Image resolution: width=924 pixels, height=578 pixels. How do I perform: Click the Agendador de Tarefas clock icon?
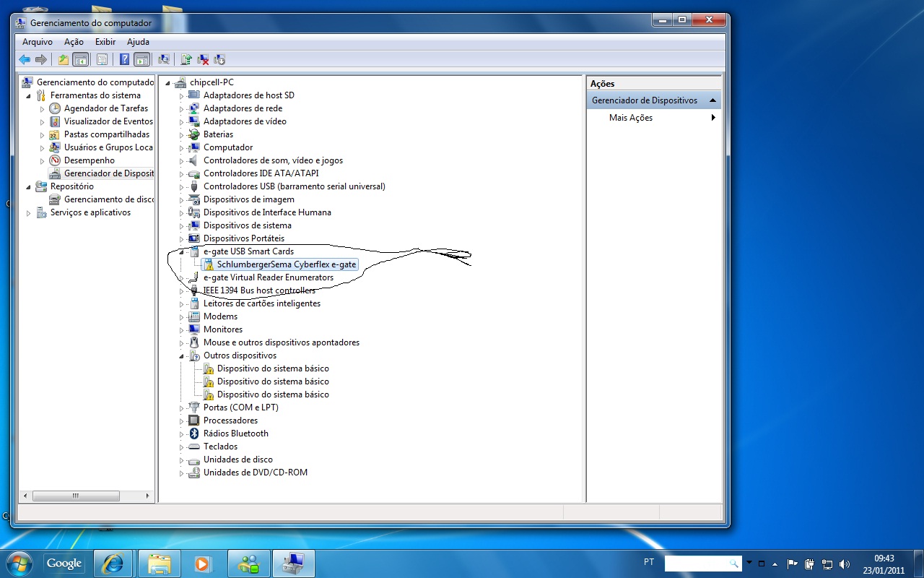(55, 108)
